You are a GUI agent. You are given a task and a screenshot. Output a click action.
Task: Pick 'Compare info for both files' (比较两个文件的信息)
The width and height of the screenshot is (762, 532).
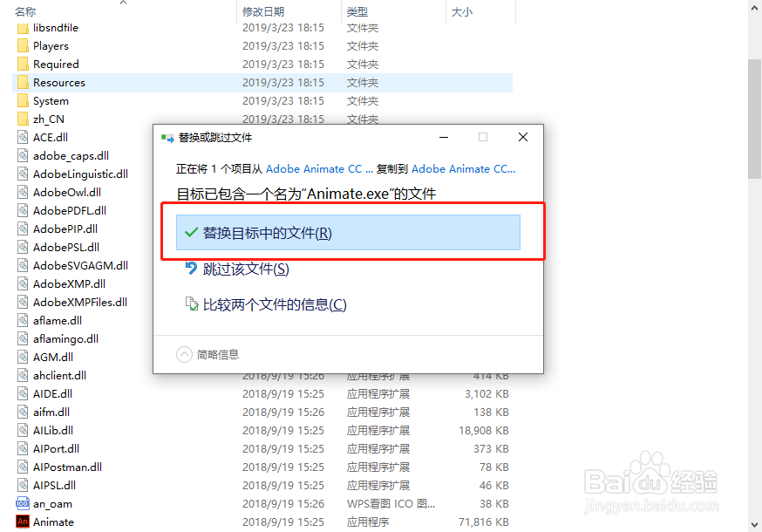(x=266, y=305)
